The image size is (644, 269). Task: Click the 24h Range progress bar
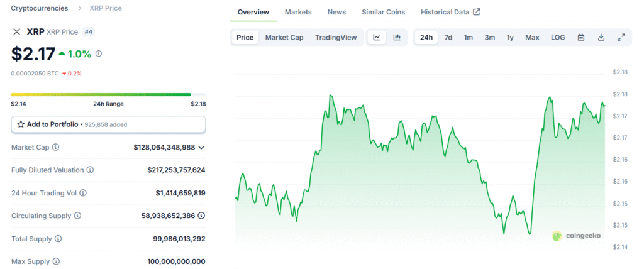pyautogui.click(x=108, y=94)
